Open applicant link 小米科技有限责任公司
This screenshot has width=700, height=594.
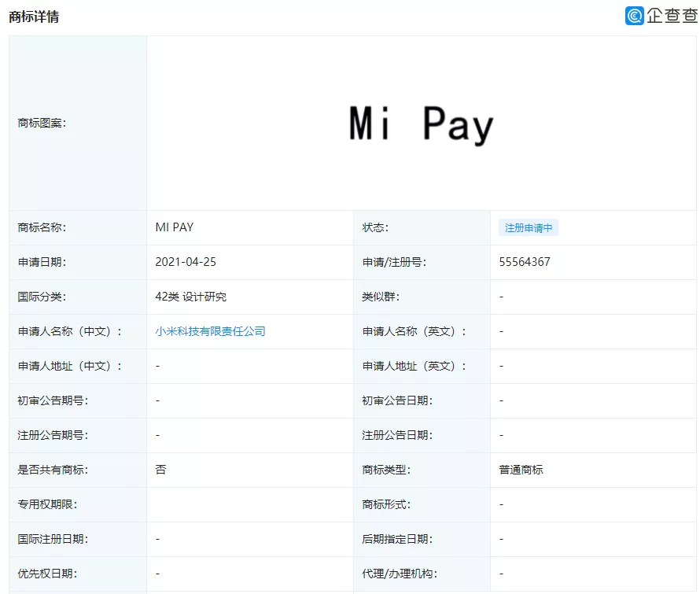210,331
